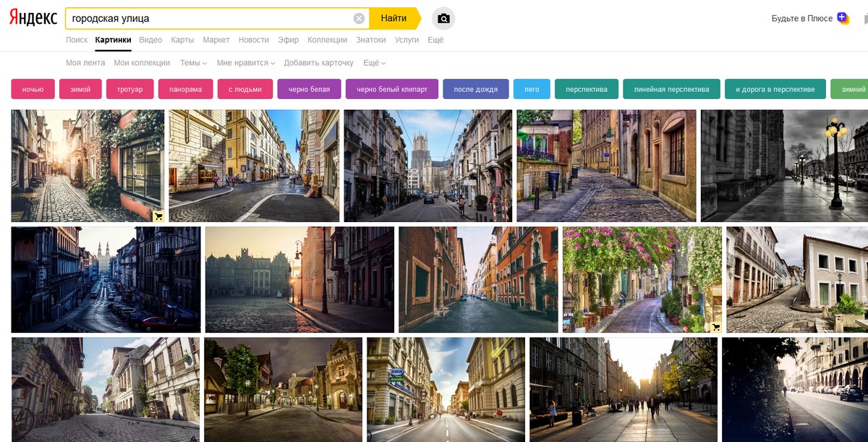Screen dimensions: 868x442
Task: Open the Моя лента link
Action: [85, 63]
